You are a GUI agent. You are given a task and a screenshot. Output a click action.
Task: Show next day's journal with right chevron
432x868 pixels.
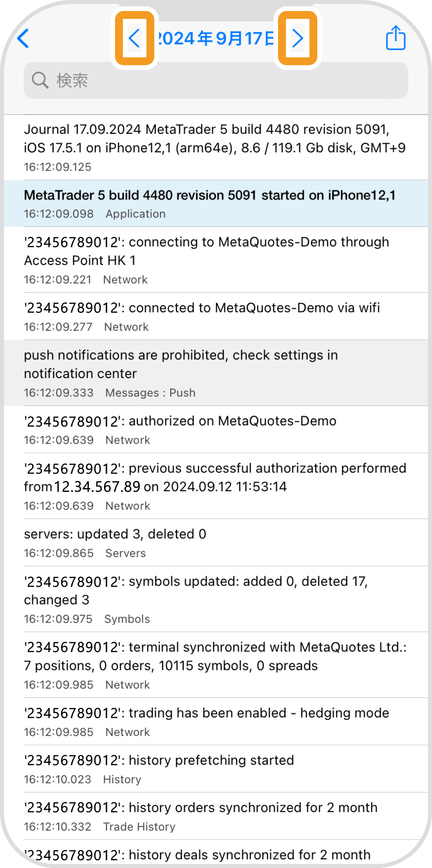point(298,38)
